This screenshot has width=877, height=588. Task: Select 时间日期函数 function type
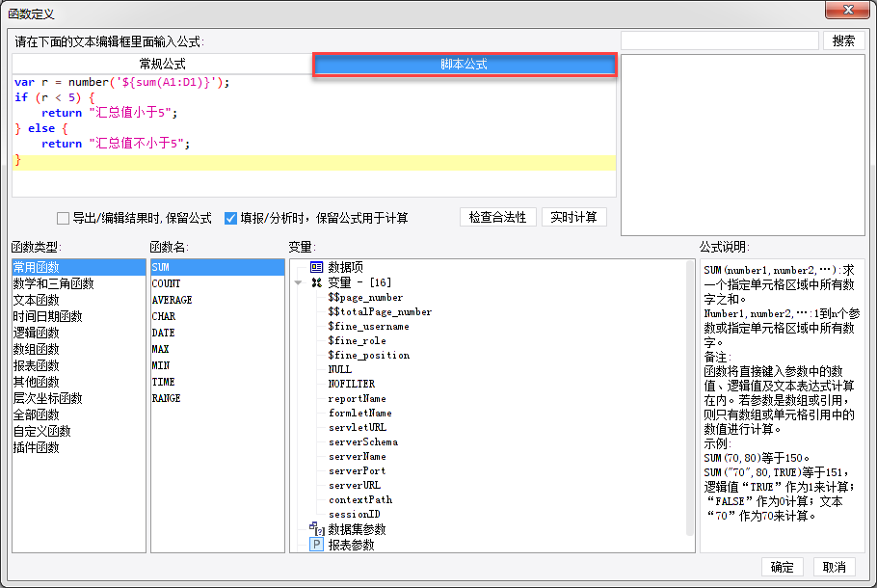click(x=78, y=316)
